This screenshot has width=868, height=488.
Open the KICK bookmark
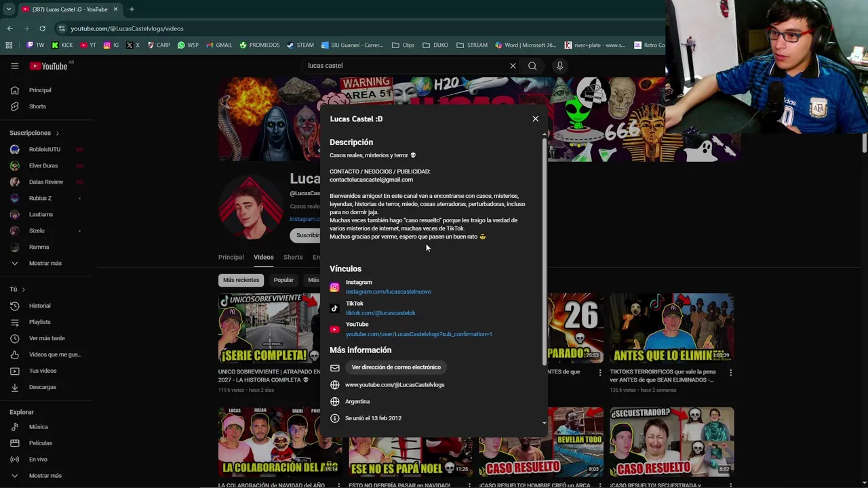click(62, 45)
